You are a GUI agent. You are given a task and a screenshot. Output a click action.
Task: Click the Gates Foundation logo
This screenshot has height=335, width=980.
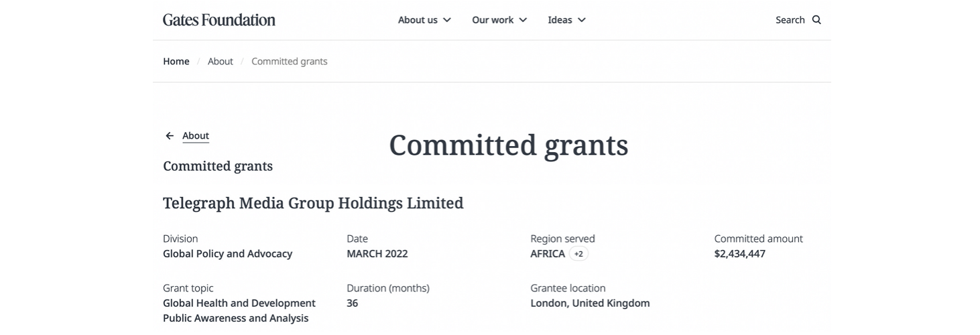pos(219,20)
